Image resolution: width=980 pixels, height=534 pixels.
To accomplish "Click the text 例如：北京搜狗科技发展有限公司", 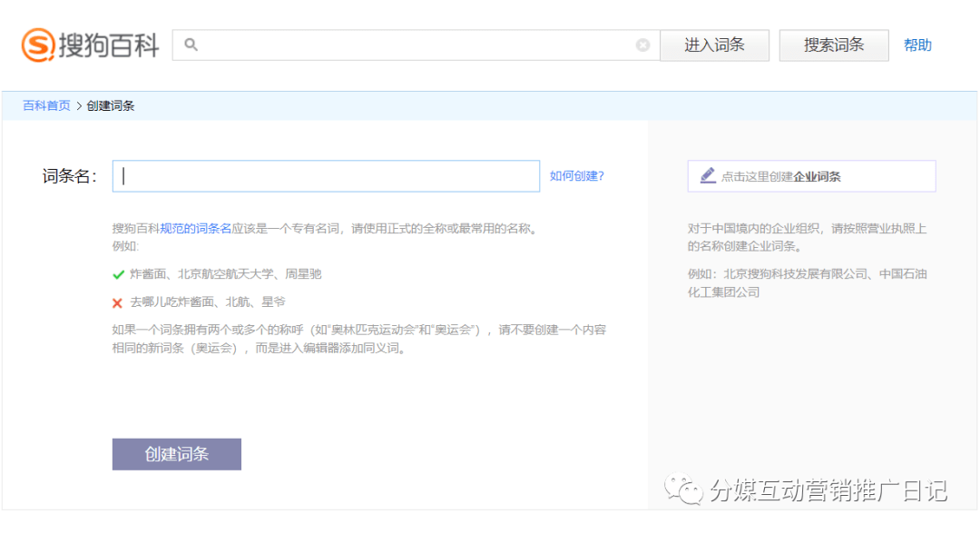I will coord(778,274).
